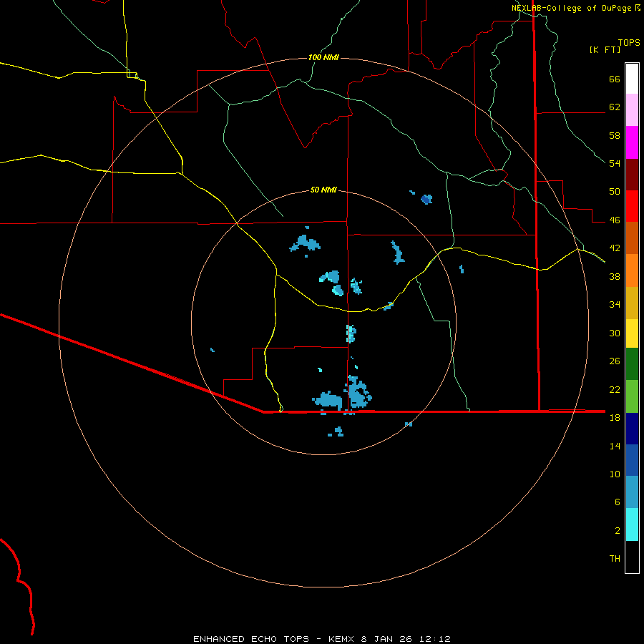Screen dimensions: 644x644
Task: Click the TH legend label
Action: [615, 559]
